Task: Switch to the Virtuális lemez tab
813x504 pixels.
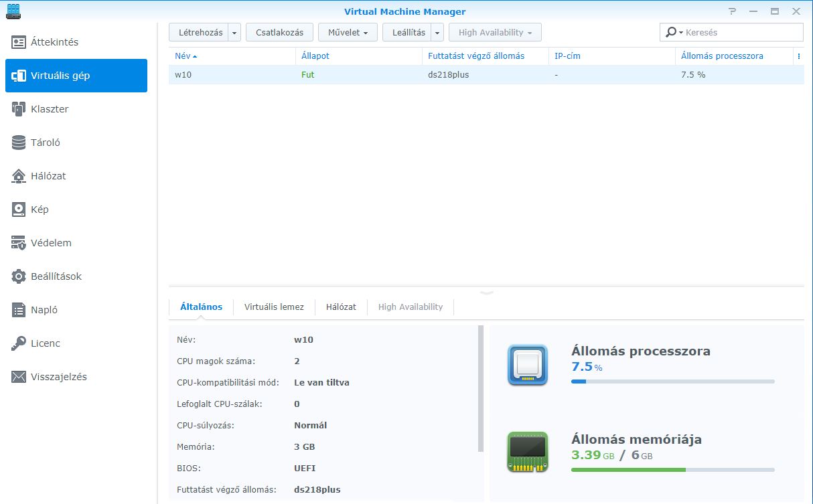Action: tap(274, 307)
